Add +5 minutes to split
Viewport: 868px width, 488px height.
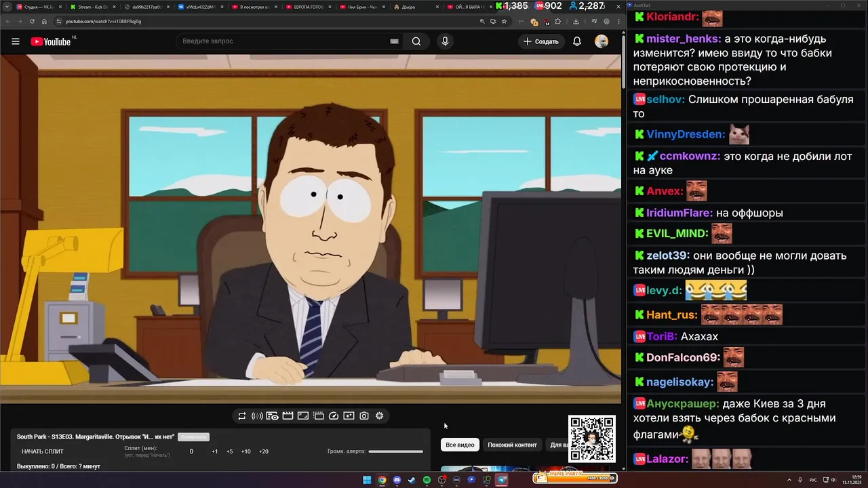coord(230,451)
